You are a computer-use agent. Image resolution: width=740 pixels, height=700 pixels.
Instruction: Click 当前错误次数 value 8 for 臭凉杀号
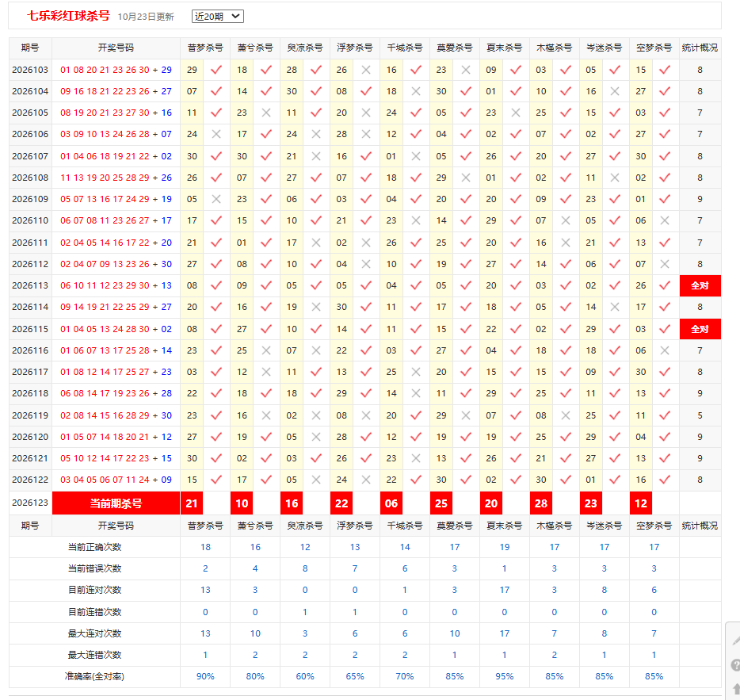click(305, 568)
